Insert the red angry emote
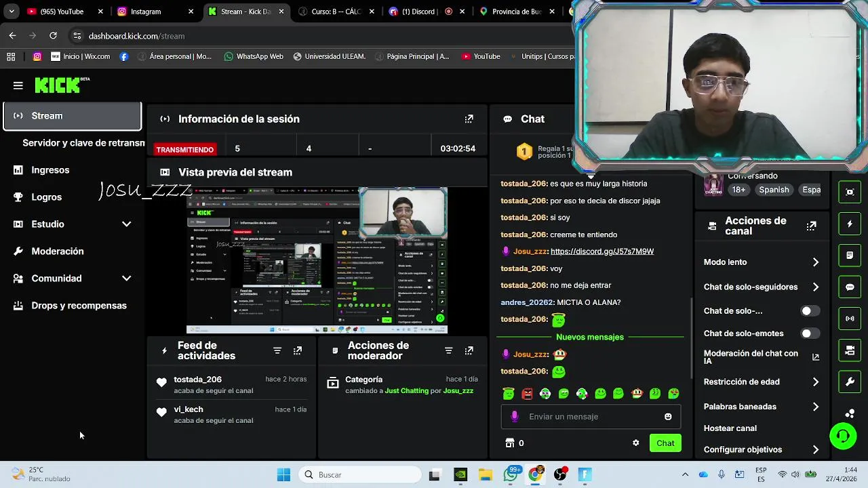Image resolution: width=868 pixels, height=488 pixels. pos(527,393)
